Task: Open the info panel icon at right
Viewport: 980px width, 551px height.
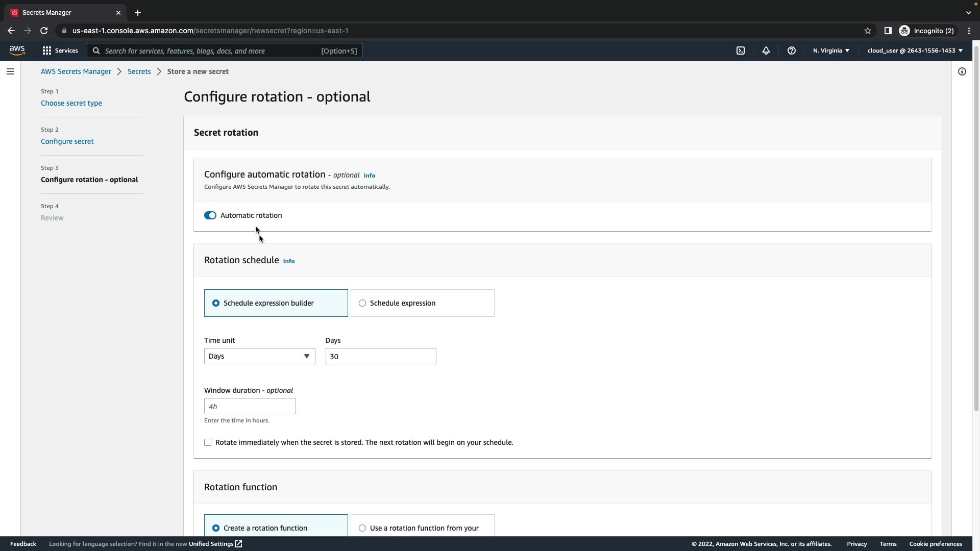Action: click(962, 71)
